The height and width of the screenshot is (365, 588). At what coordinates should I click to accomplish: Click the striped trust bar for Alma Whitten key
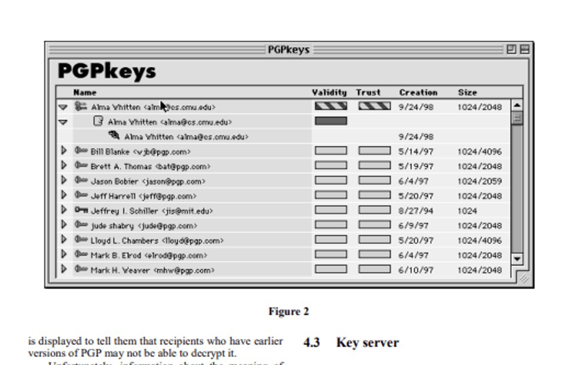pyautogui.click(x=374, y=106)
